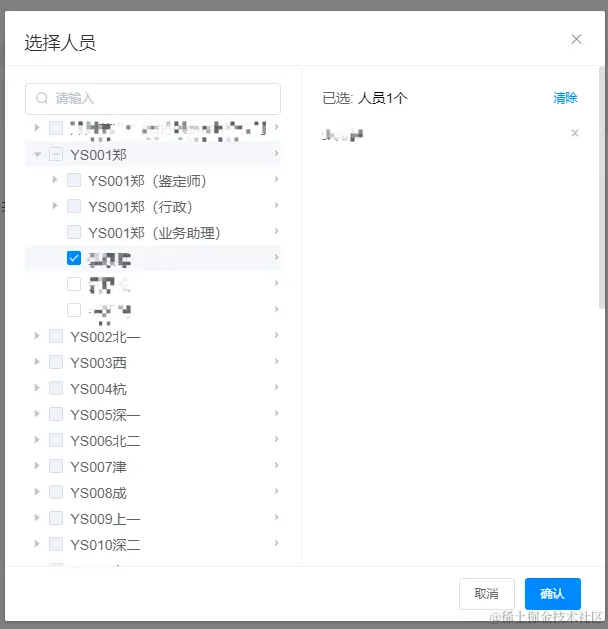Click 取消 to cancel selection
608x629 pixels.
click(x=486, y=594)
